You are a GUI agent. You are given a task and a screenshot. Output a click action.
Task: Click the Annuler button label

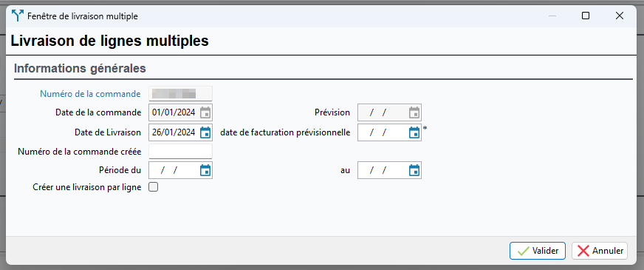[608, 251]
